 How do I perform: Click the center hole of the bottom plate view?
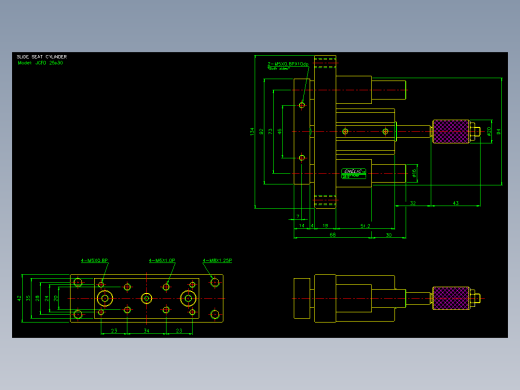[x=147, y=298]
